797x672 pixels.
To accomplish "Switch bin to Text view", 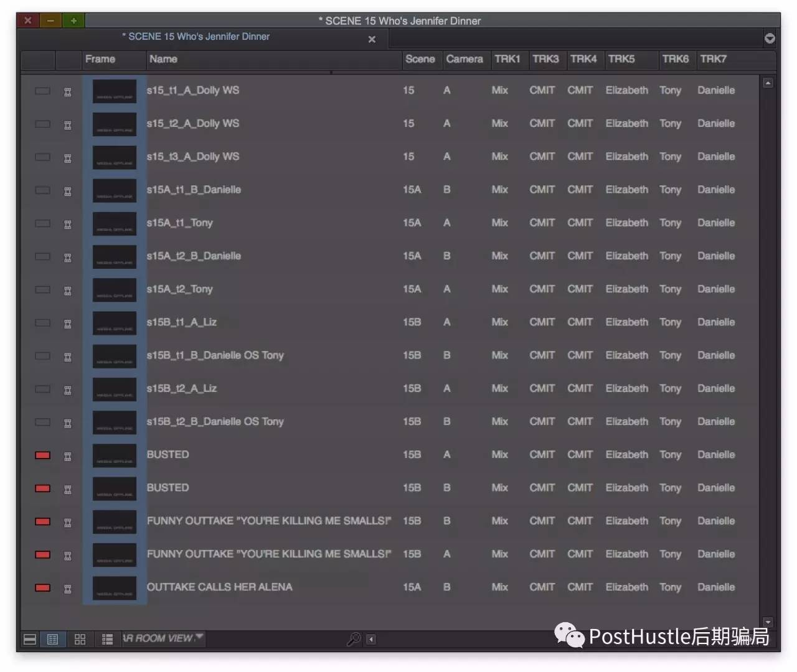I will point(53,639).
